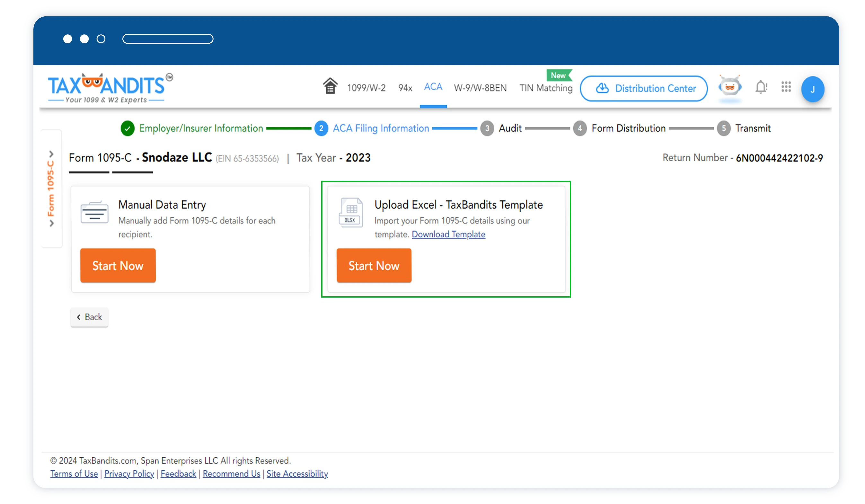Click the Audit step label

pos(510,128)
